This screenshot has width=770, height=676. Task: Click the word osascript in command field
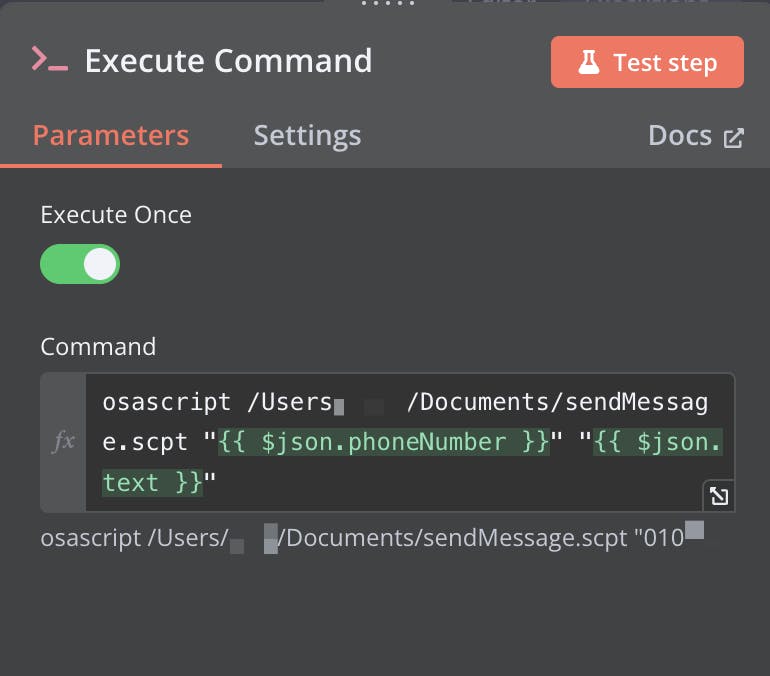coord(166,403)
